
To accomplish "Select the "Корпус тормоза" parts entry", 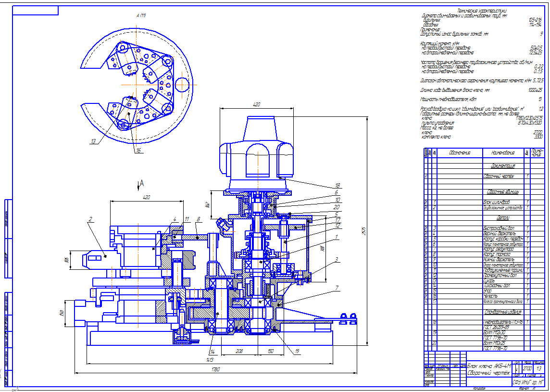I will pyautogui.click(x=497, y=254).
